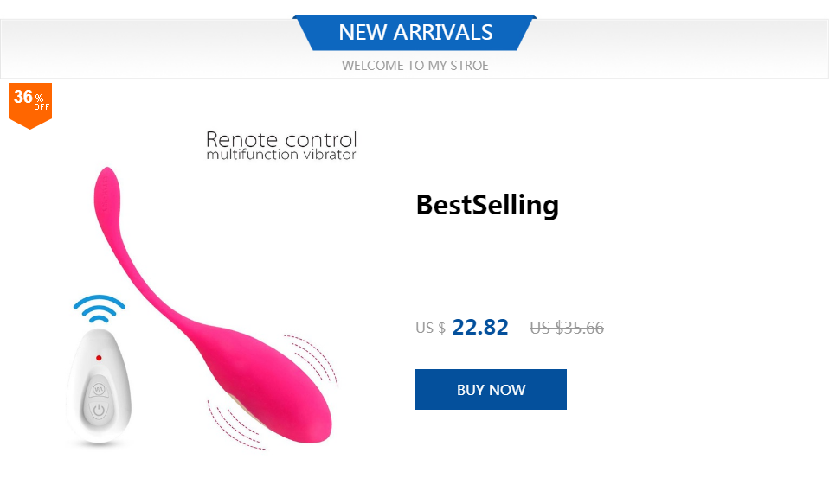829x504 pixels.
Task: Click the gray "US $" currency label
Action: click(x=430, y=329)
